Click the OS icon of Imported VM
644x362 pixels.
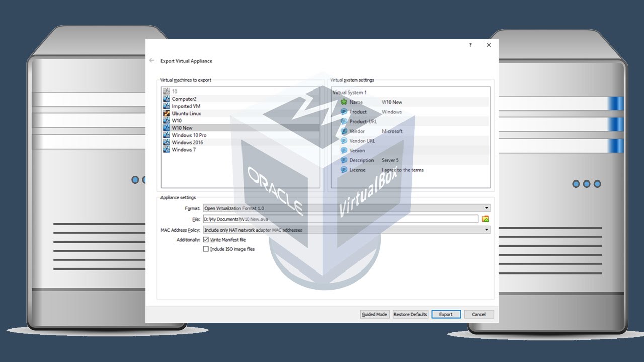click(167, 106)
